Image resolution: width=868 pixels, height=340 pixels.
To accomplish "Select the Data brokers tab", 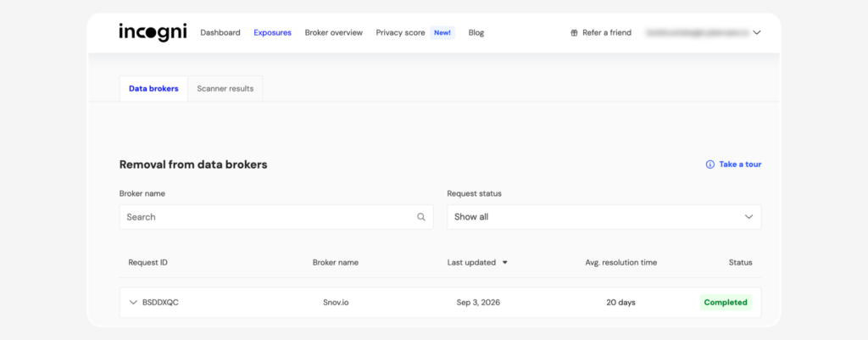I will coord(154,88).
